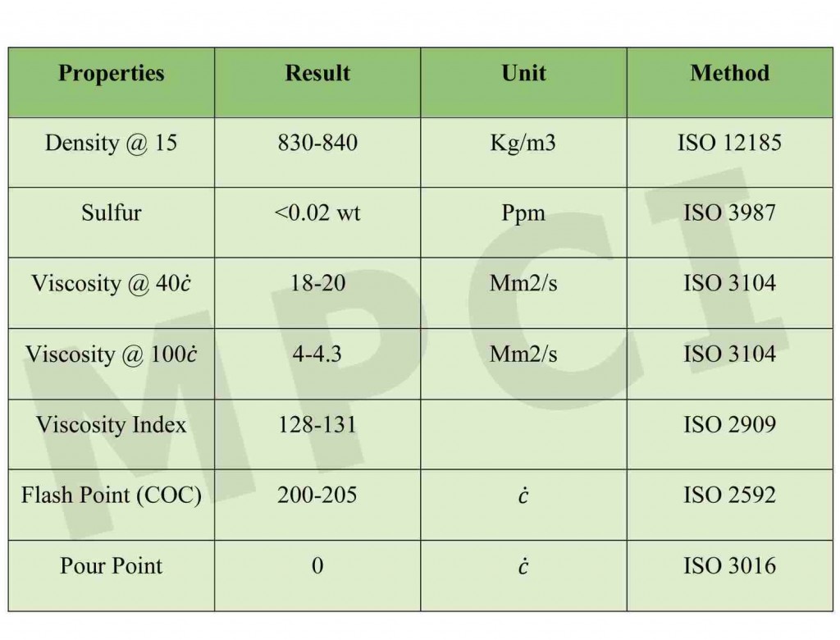Select the 18-20 result cell
The height and width of the screenshot is (640, 840).
317,284
